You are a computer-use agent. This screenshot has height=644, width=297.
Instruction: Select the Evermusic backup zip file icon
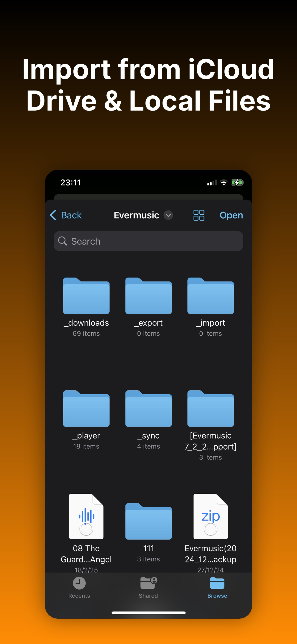tap(210, 516)
